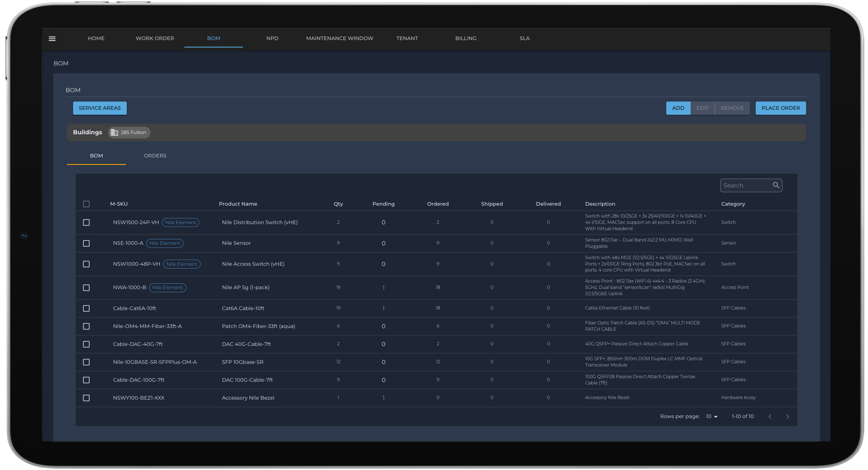Switch to the ORDERS sub-tab

coord(155,155)
